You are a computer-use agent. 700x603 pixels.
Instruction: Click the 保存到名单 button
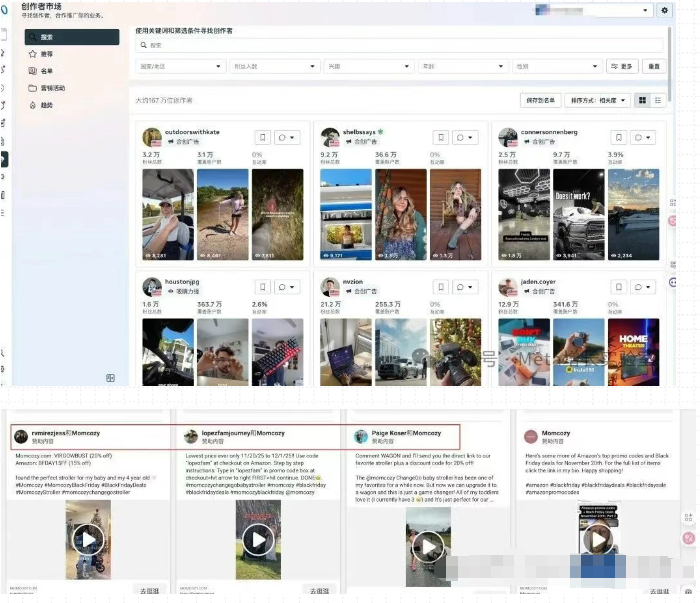coord(538,100)
